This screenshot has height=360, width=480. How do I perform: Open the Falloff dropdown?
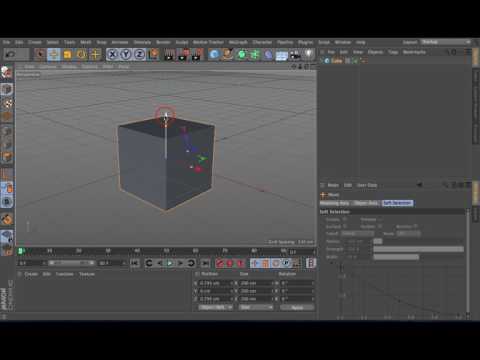point(357,234)
